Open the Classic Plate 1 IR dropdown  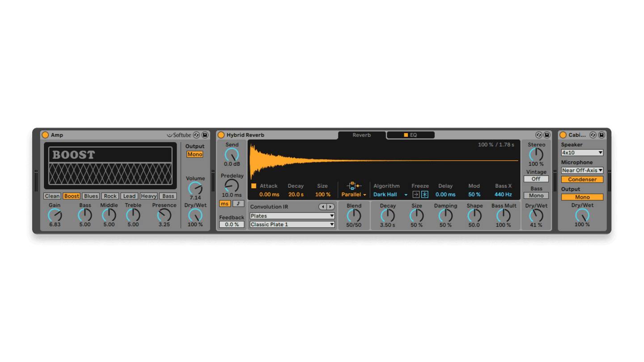(x=292, y=224)
